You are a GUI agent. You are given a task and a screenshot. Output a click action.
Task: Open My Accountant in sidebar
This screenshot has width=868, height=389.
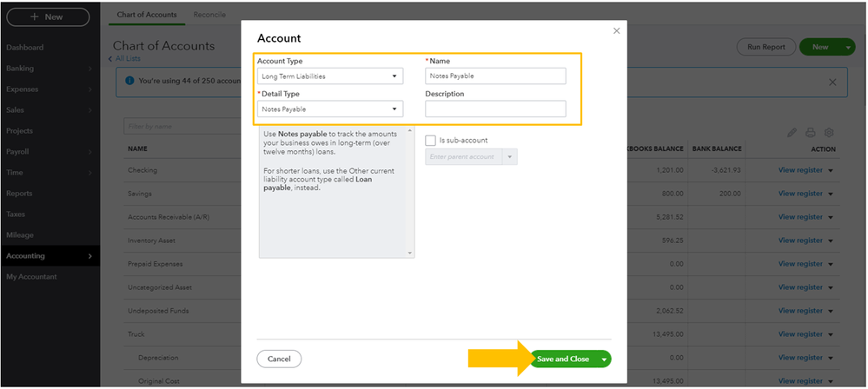point(31,277)
